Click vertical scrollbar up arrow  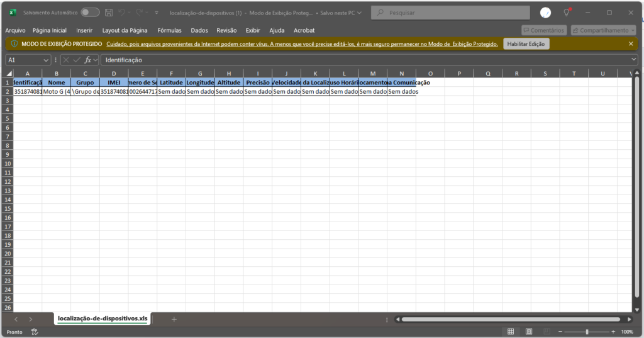click(636, 73)
